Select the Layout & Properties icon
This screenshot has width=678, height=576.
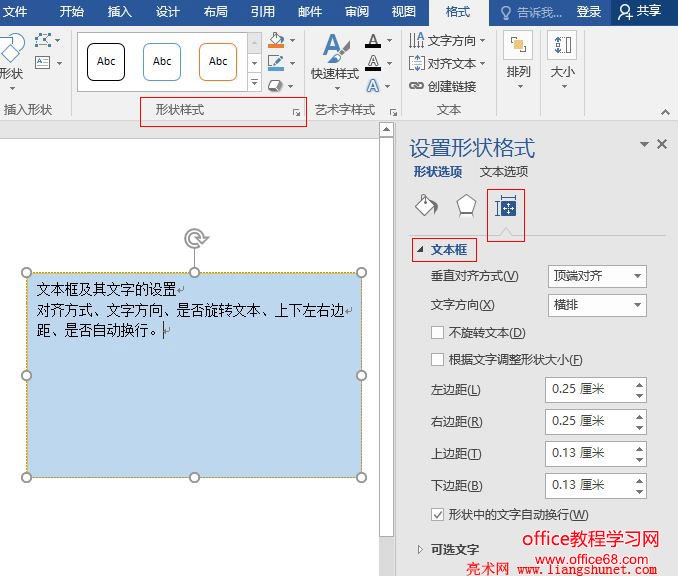point(505,206)
